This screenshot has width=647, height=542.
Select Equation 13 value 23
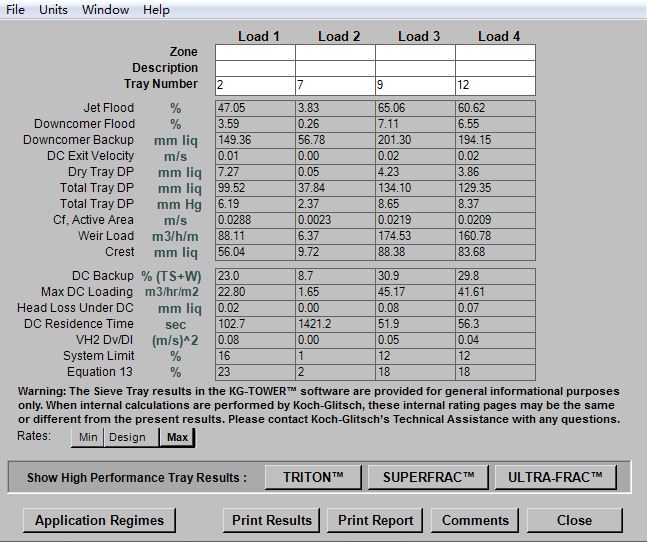(x=255, y=372)
